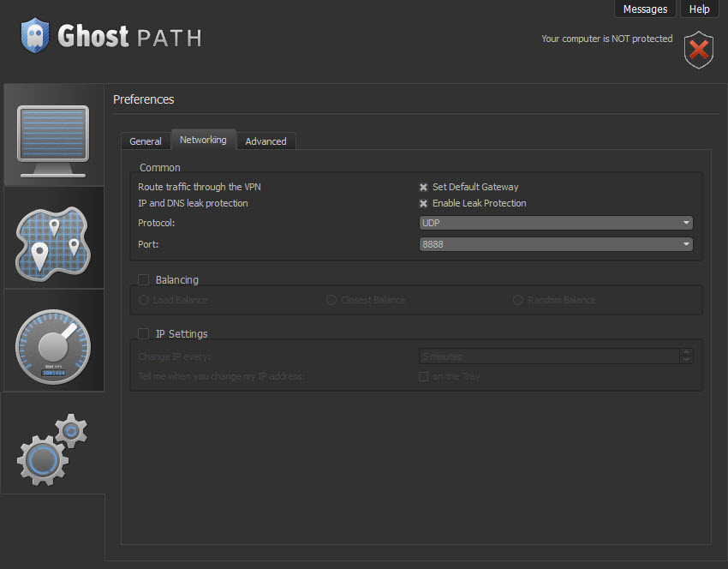Open the gears preferences sidebar section
This screenshot has height=569, width=728.
[53, 443]
